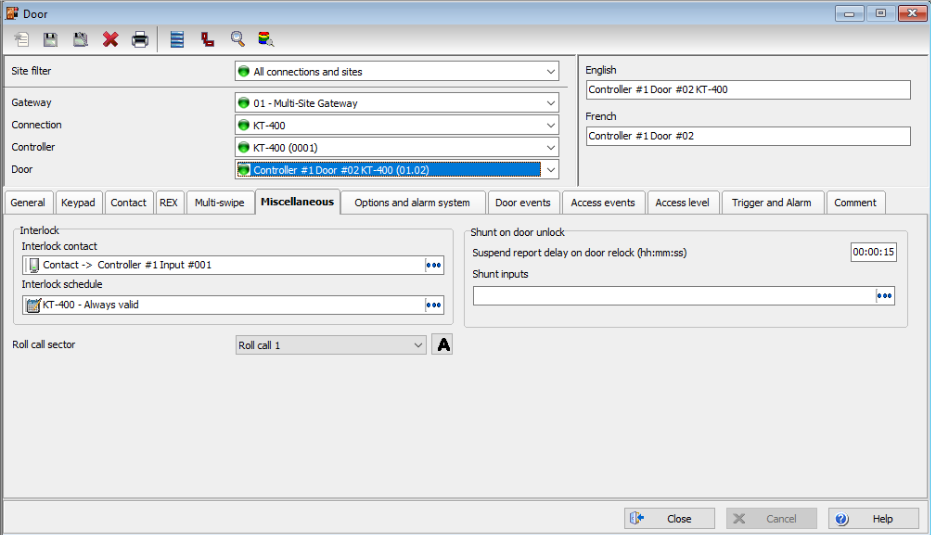Open the Gateway dropdown list

(x=551, y=103)
